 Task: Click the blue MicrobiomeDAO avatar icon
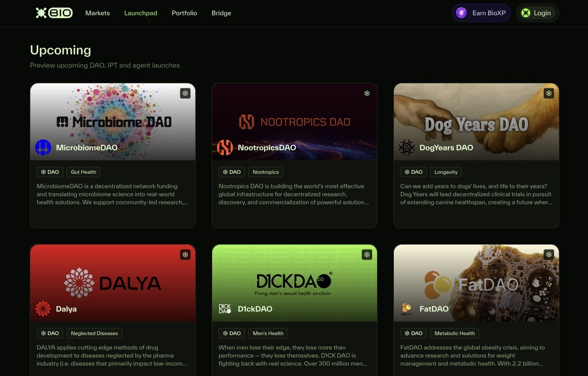coord(43,148)
